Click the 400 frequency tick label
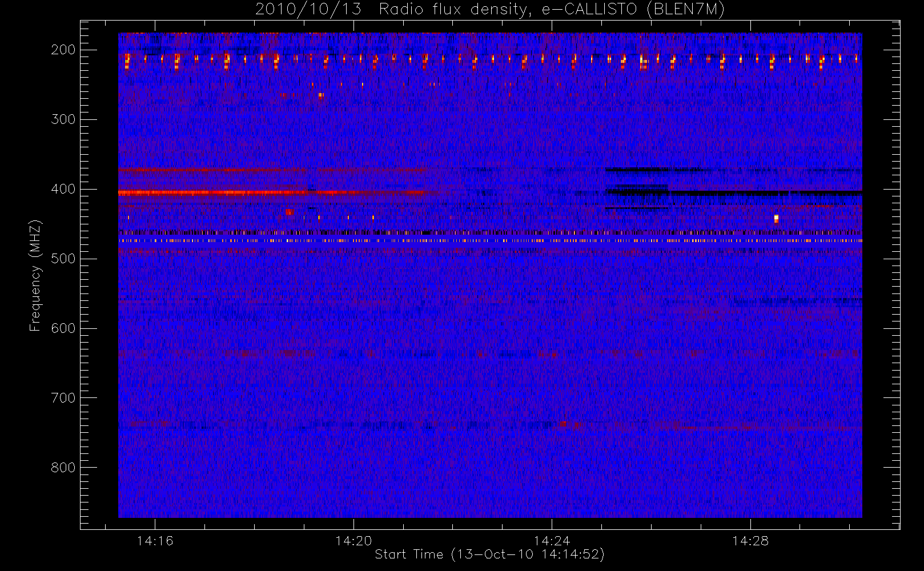 63,189
